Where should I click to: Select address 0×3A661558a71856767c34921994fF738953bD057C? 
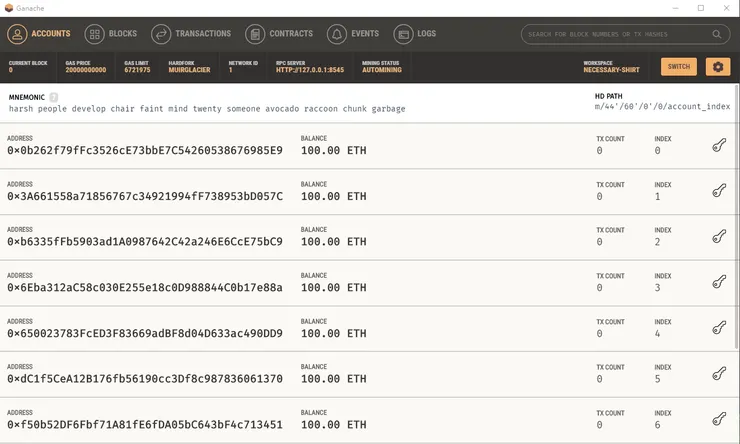145,196
